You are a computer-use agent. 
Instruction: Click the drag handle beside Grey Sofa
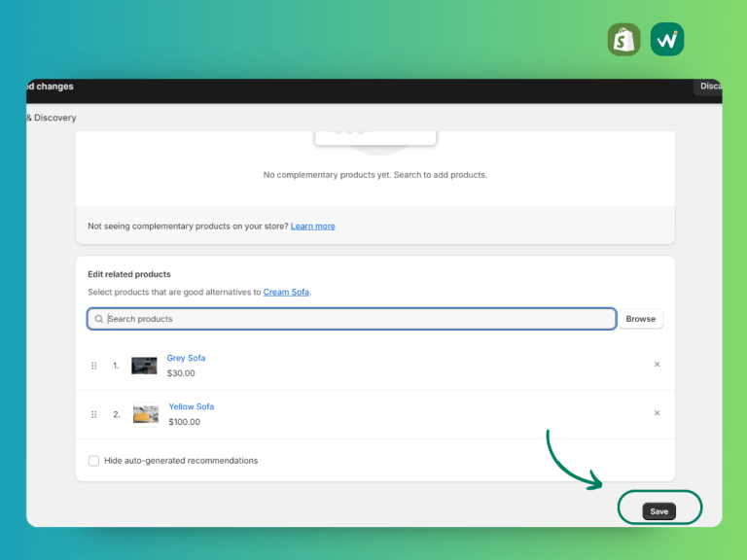93,366
